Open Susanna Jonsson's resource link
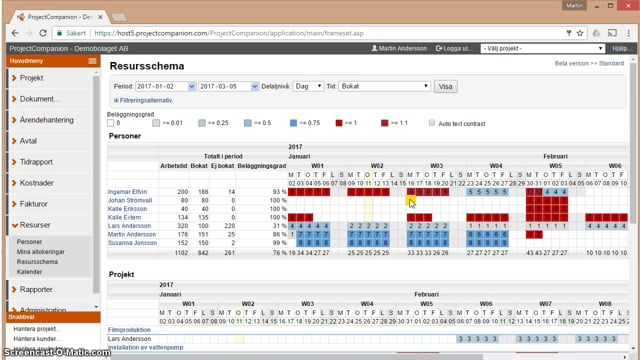The width and height of the screenshot is (640, 360). pos(132,243)
